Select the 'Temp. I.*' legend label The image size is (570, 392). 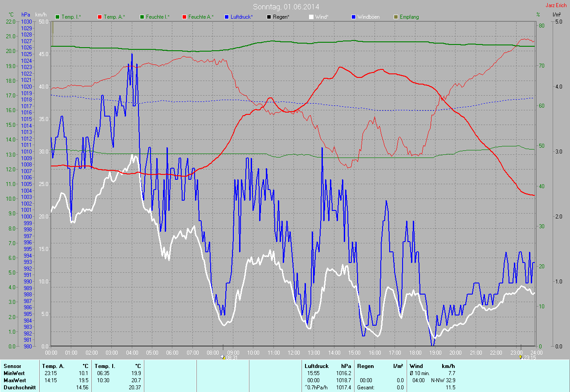pyautogui.click(x=71, y=17)
